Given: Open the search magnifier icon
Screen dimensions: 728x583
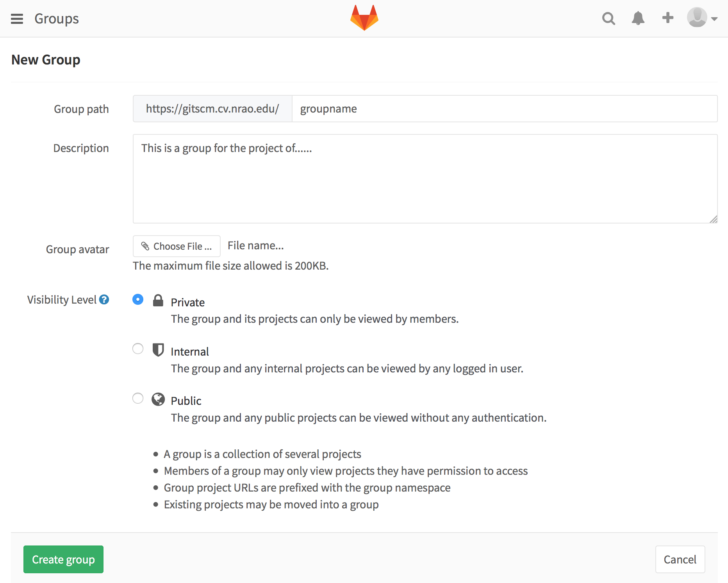Looking at the screenshot, I should [608, 18].
